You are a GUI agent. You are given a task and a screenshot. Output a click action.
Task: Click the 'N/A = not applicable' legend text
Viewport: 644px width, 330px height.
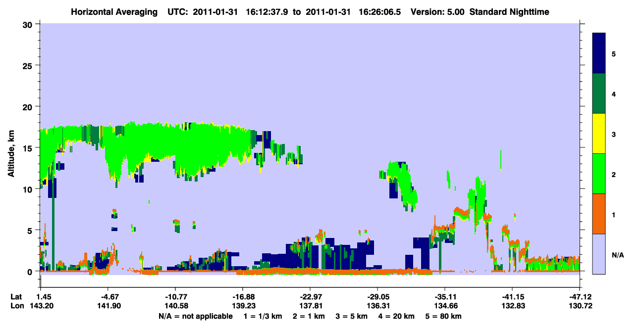pyautogui.click(x=196, y=316)
